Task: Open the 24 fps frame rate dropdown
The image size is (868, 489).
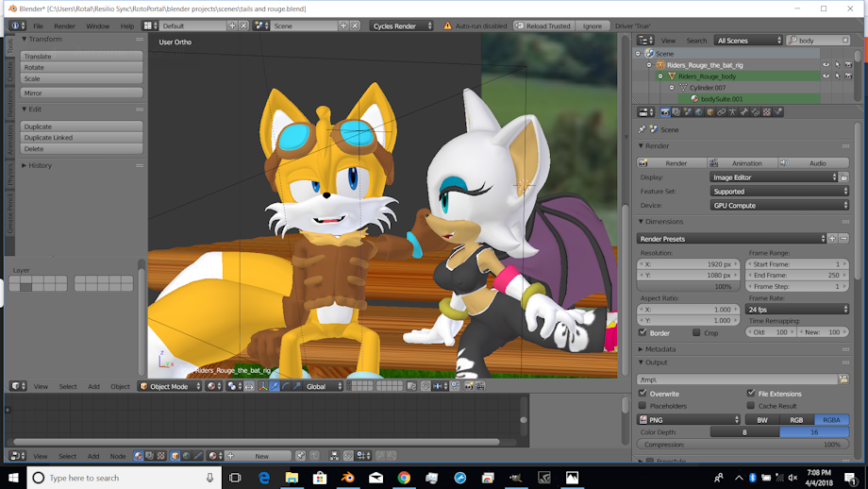Action: [797, 310]
